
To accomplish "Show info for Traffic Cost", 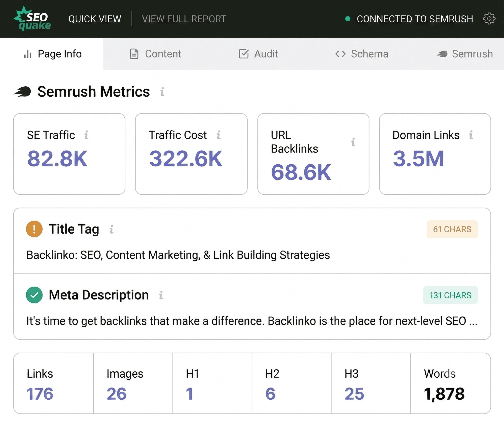I will 219,135.
